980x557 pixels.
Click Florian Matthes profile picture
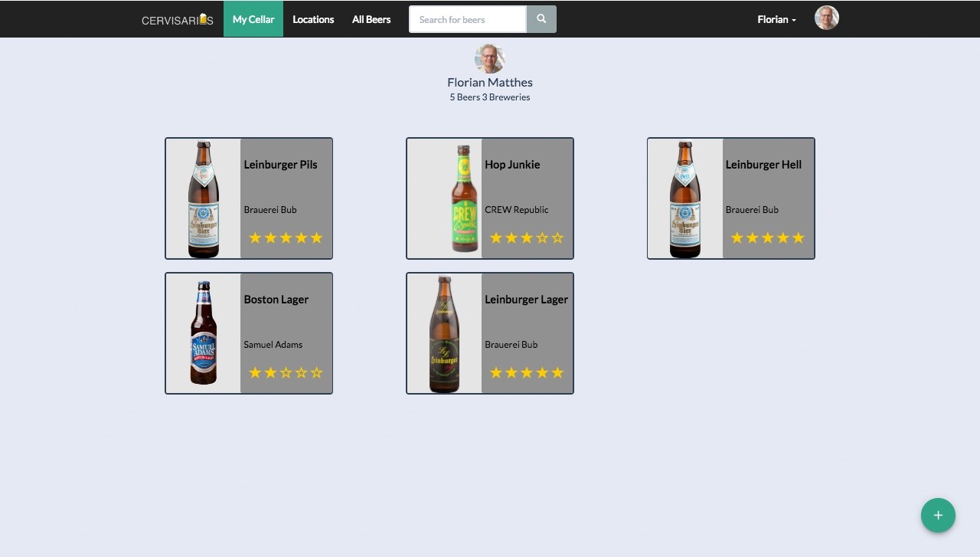490,58
